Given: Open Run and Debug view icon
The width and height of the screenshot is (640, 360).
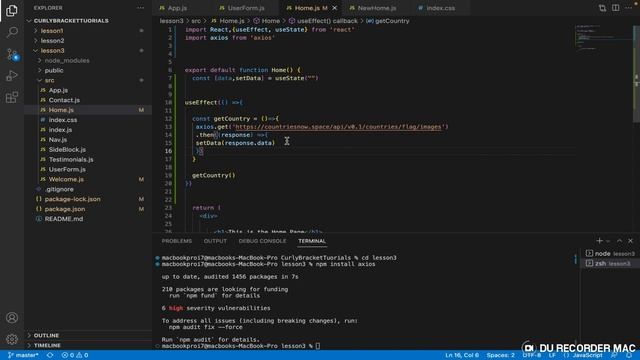Looking at the screenshot, I should pyautogui.click(x=12, y=76).
